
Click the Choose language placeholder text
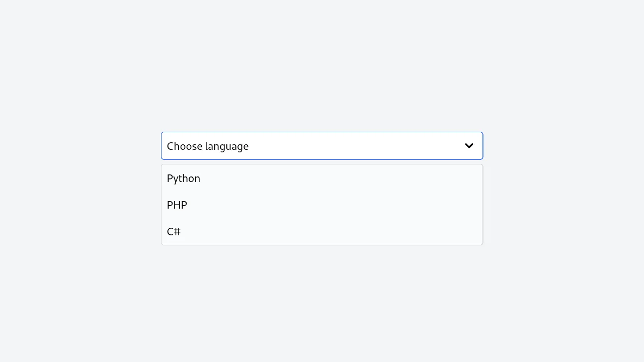coord(207,146)
